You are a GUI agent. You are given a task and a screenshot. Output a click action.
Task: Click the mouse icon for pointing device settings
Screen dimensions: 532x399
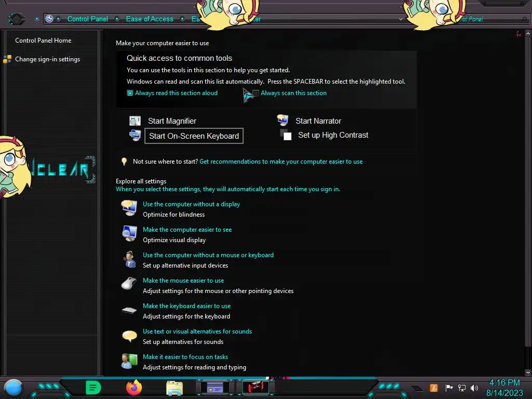[x=129, y=284]
